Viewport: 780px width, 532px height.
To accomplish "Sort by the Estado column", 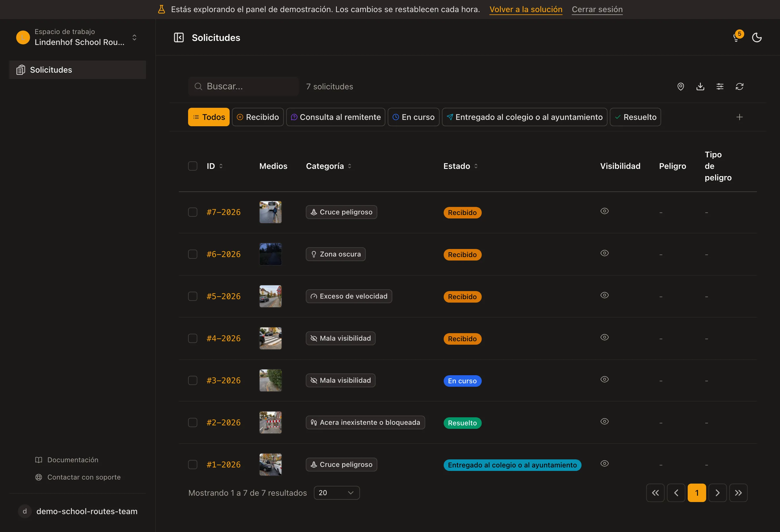I will coord(460,166).
